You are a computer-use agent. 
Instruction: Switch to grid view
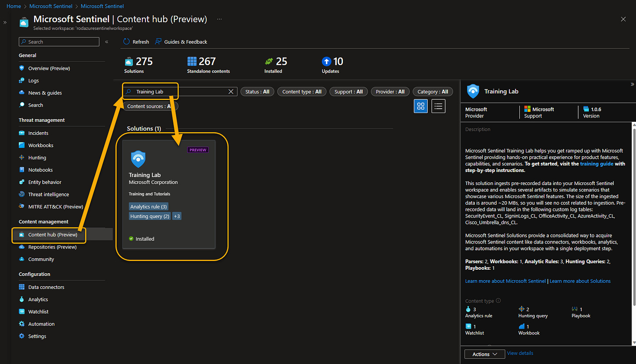click(421, 106)
